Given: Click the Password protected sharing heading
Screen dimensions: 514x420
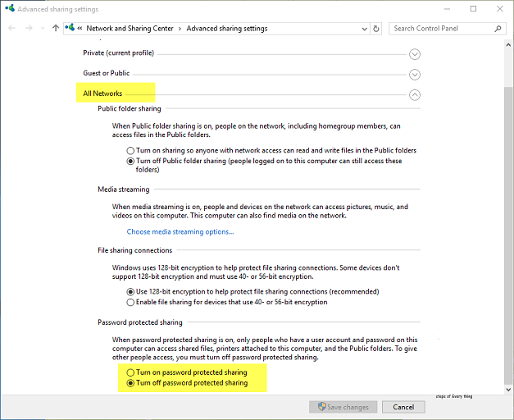Looking at the screenshot, I should [x=140, y=322].
